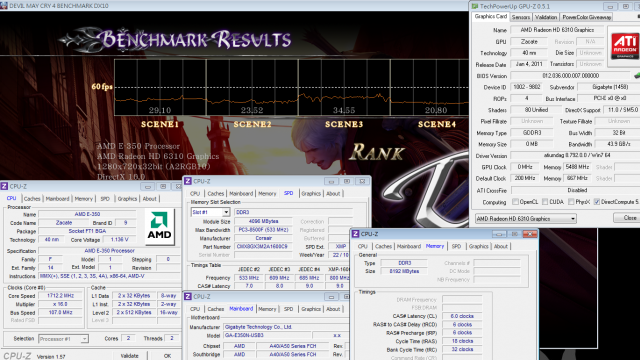Click the Module Size value 4096 MBytes

[263, 221]
